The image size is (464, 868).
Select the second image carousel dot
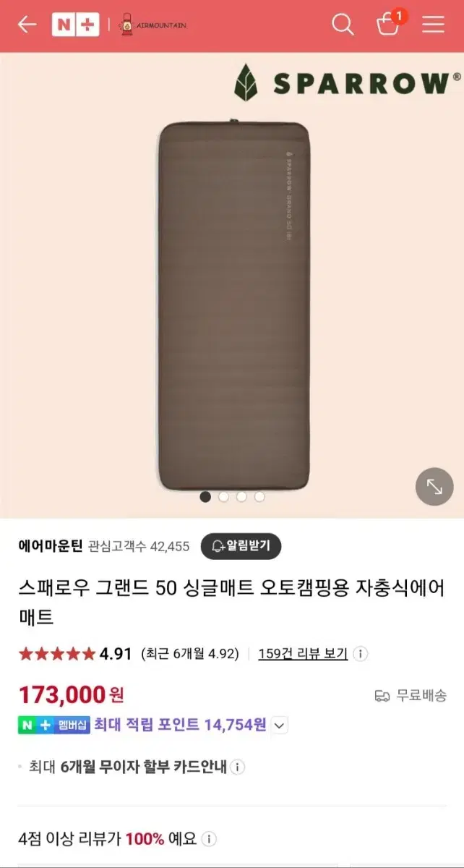(223, 497)
